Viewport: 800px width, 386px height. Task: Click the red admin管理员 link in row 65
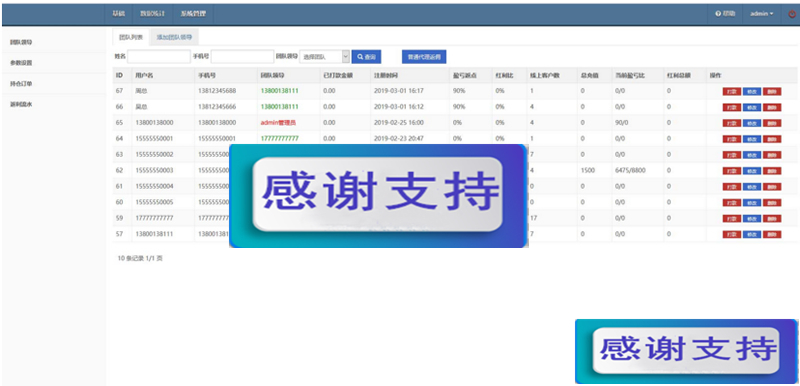[278, 123]
